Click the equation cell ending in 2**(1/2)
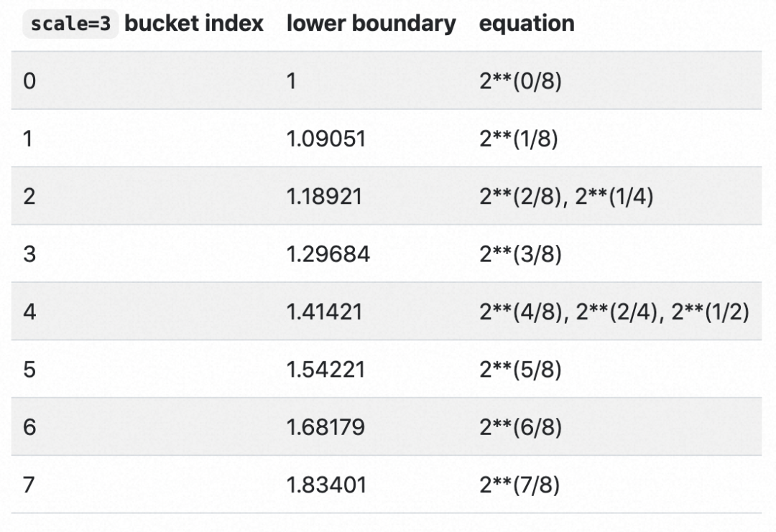Image resolution: width=776 pixels, height=532 pixels. coord(614,312)
